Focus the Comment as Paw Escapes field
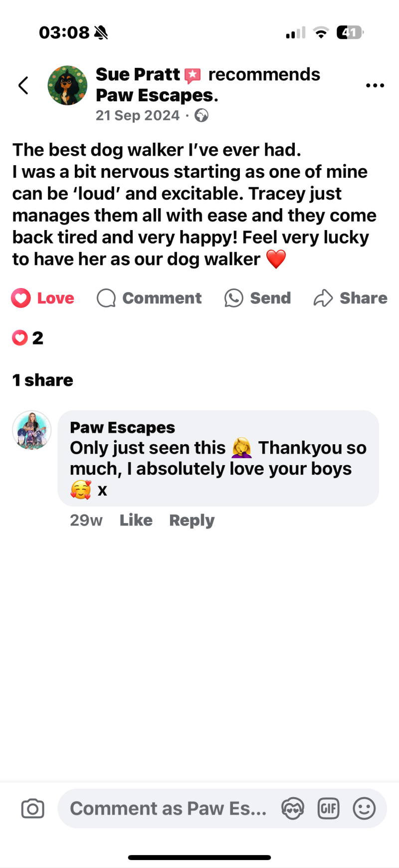The height and width of the screenshot is (868, 399). point(169,809)
